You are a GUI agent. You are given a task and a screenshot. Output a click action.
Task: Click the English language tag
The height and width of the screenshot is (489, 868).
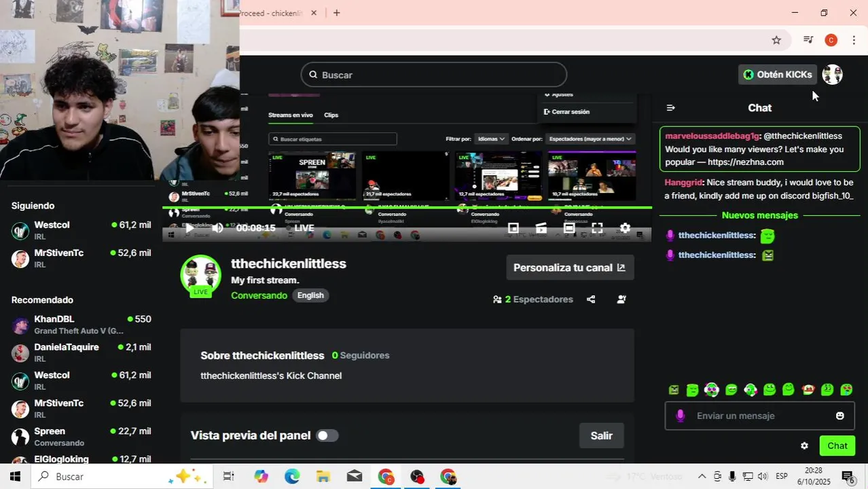click(310, 295)
